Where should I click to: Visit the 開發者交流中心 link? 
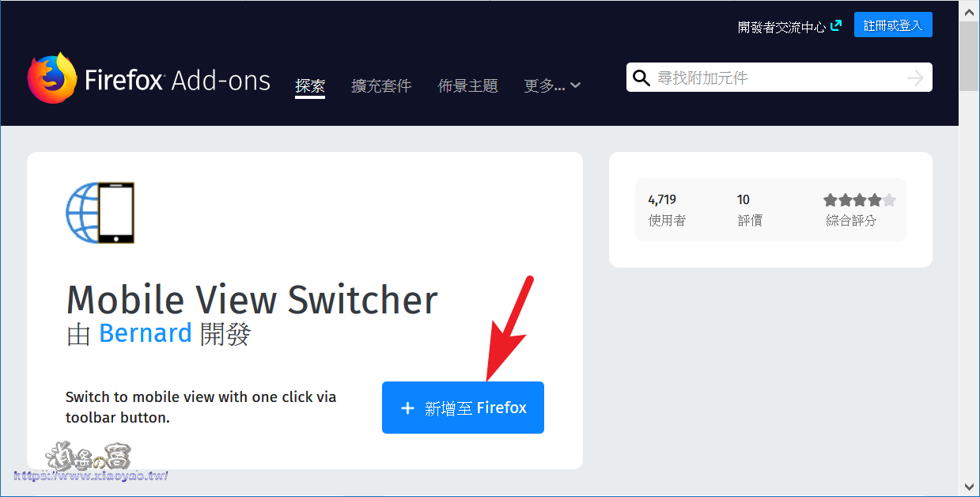[783, 25]
